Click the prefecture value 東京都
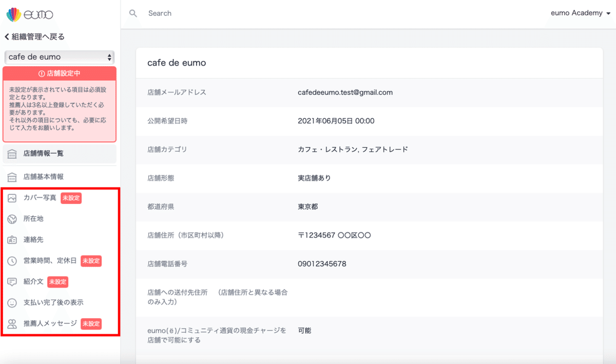This screenshot has height=364, width=616. point(307,207)
